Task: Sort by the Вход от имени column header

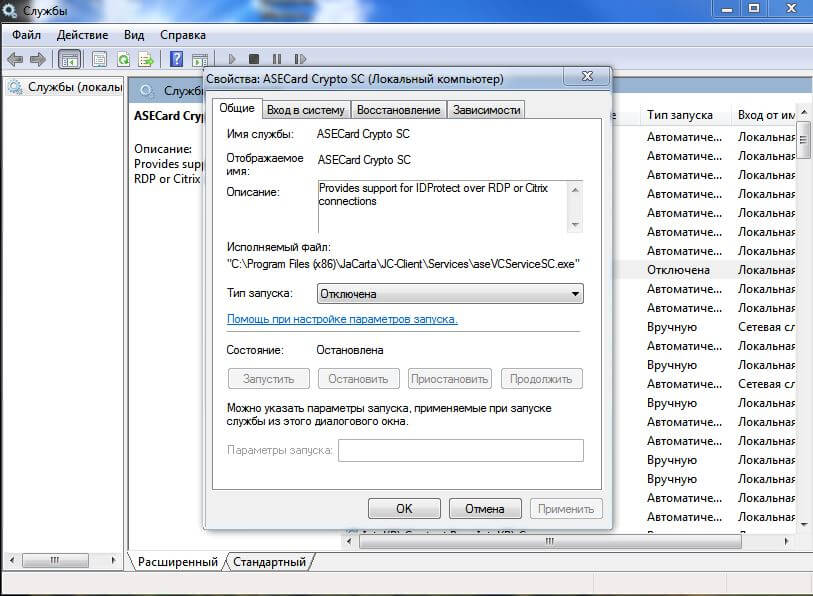Action: (x=765, y=115)
